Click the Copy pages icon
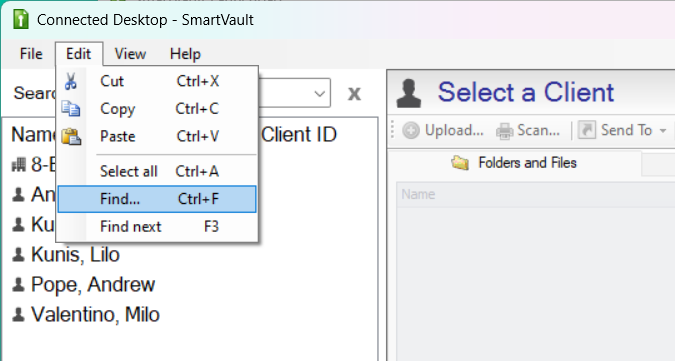The width and height of the screenshot is (675, 361). click(x=71, y=108)
